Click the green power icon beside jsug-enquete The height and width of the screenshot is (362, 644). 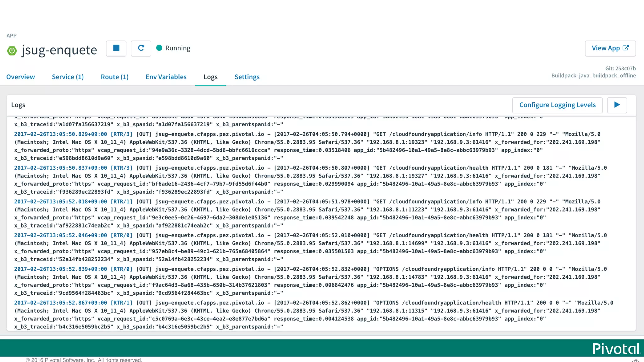point(12,51)
